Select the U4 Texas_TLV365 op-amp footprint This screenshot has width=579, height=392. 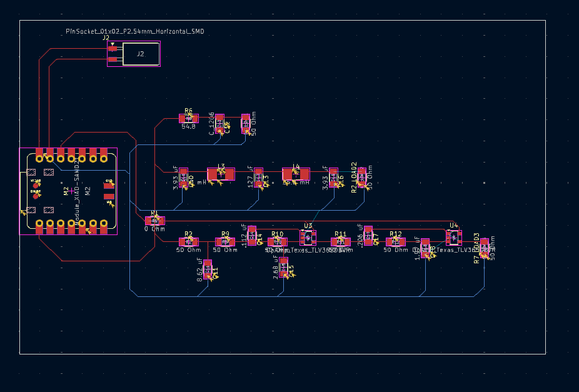[453, 237]
